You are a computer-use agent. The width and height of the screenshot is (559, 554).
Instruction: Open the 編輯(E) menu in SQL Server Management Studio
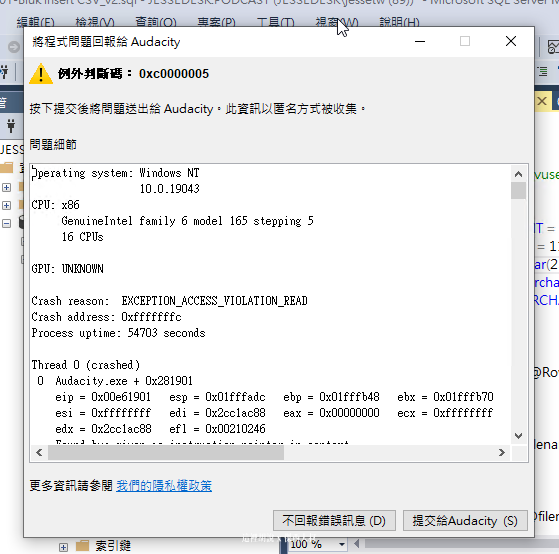click(36, 23)
